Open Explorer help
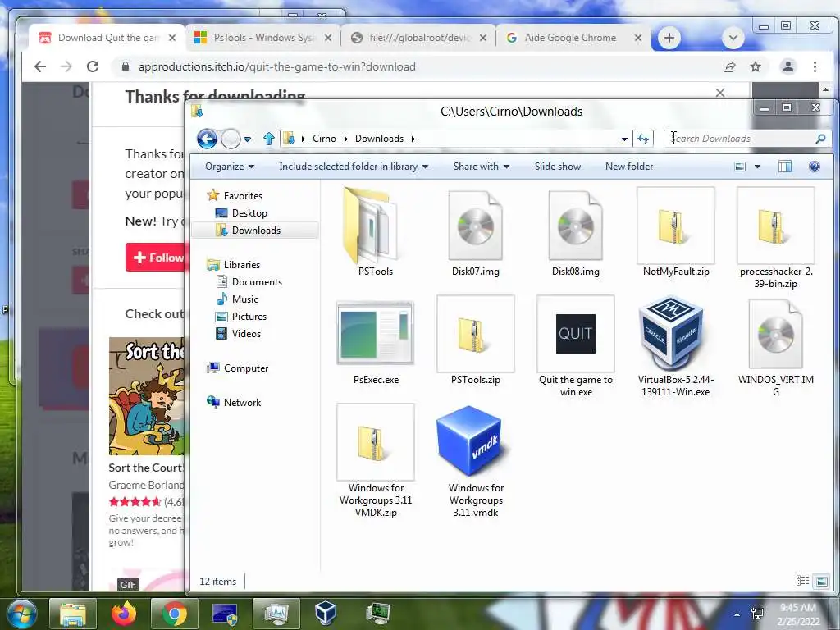Image resolution: width=840 pixels, height=630 pixels. point(815,167)
